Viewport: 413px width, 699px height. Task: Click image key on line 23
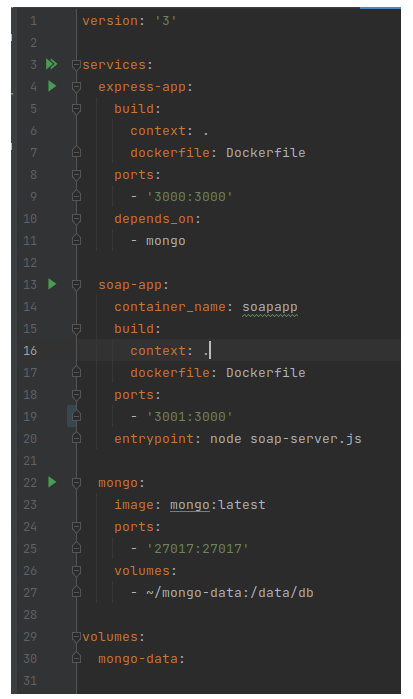click(134, 505)
